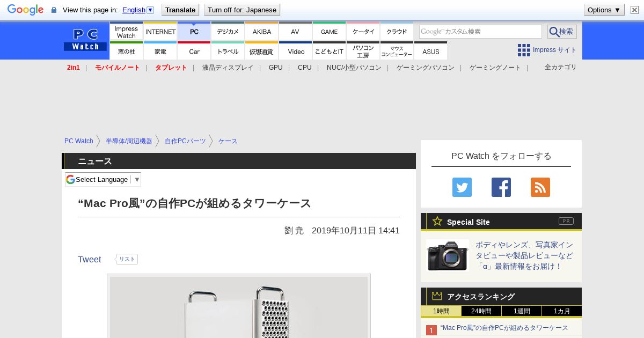Click the Google logo in translate bar
This screenshot has height=338, width=644.
[25, 10]
